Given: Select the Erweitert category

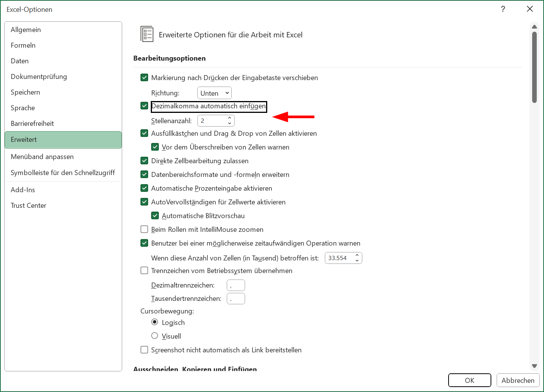Looking at the screenshot, I should (63, 140).
